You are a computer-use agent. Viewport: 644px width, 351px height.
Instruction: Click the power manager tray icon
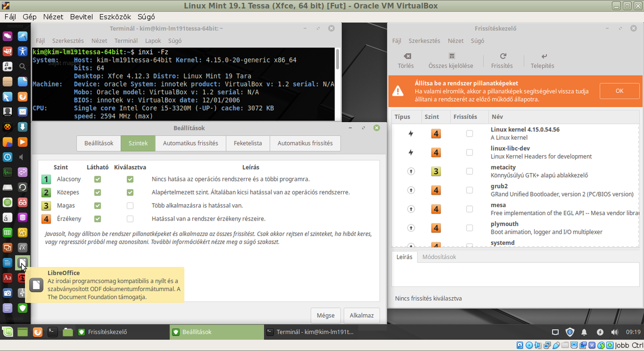click(600, 332)
